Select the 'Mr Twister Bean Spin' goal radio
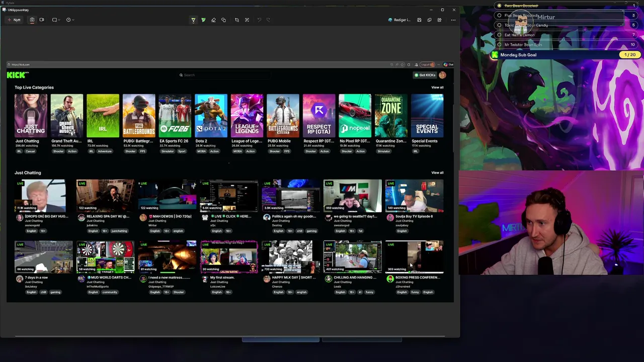This screenshot has width=644, height=362. [499, 44]
